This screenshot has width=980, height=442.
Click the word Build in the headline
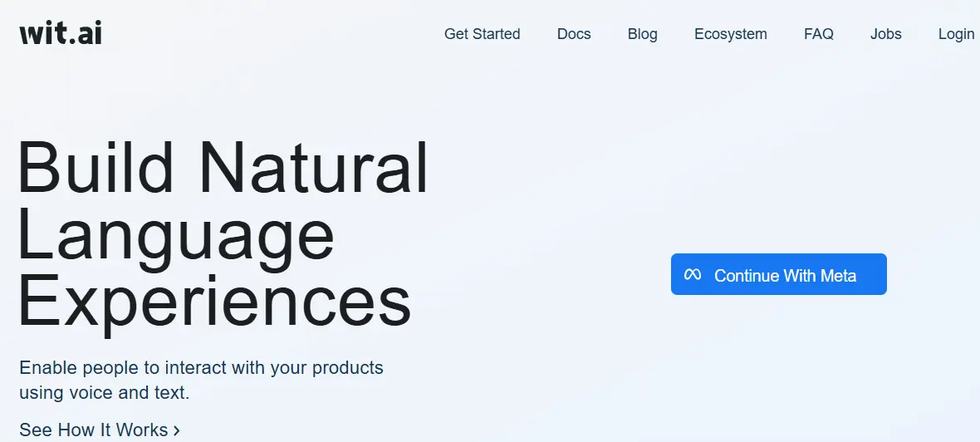point(96,168)
